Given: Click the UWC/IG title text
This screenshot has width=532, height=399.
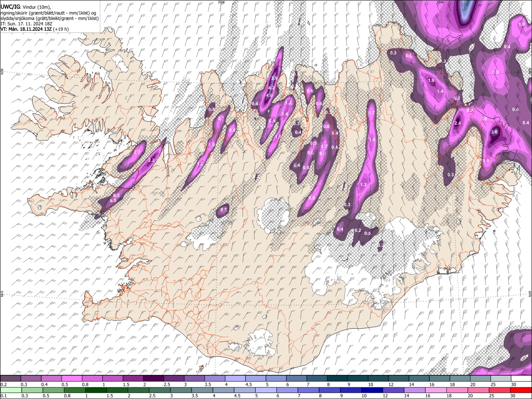Looking at the screenshot, I should click(x=10, y=7).
